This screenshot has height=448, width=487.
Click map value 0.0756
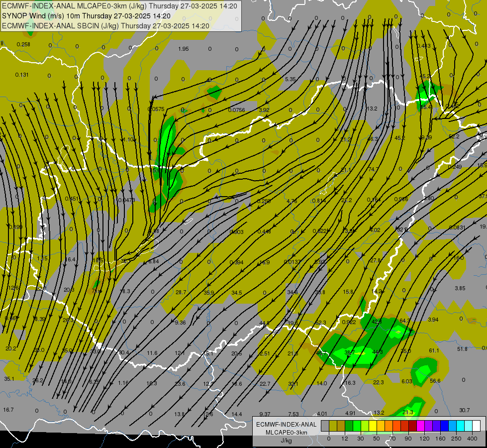coord(236,110)
